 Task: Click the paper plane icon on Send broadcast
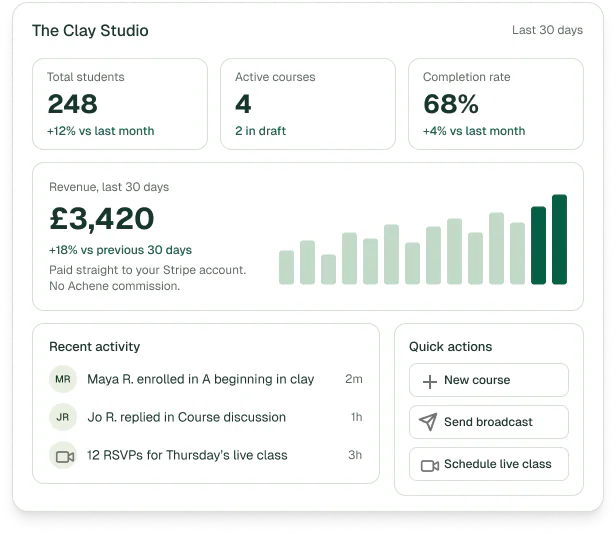[428, 422]
